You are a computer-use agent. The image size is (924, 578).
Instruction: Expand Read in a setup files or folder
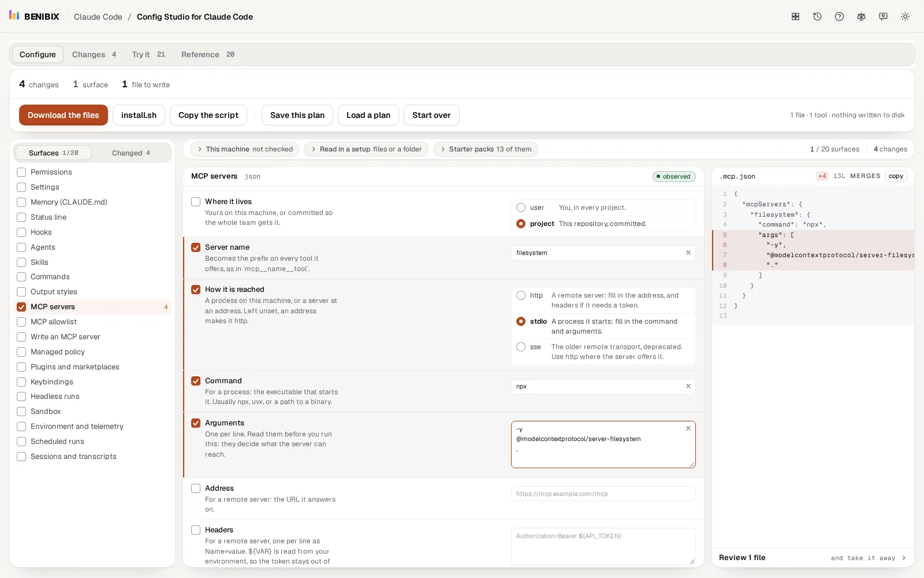tap(366, 149)
